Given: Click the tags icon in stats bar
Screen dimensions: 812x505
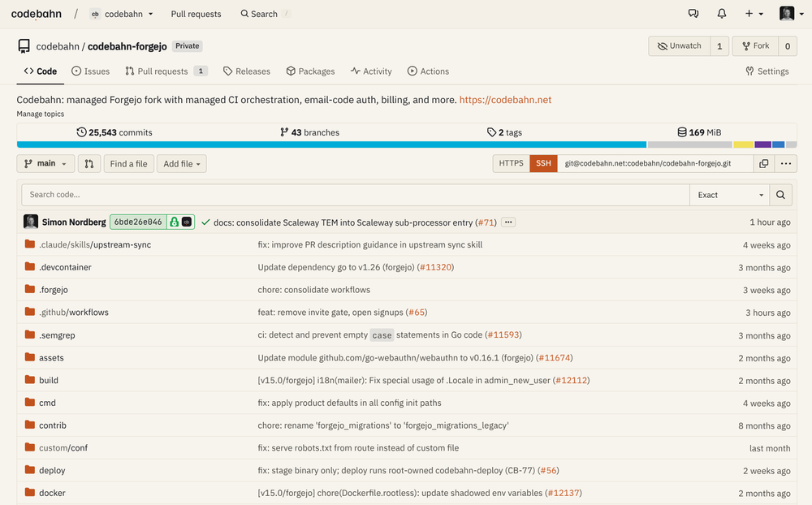Looking at the screenshot, I should click(491, 132).
